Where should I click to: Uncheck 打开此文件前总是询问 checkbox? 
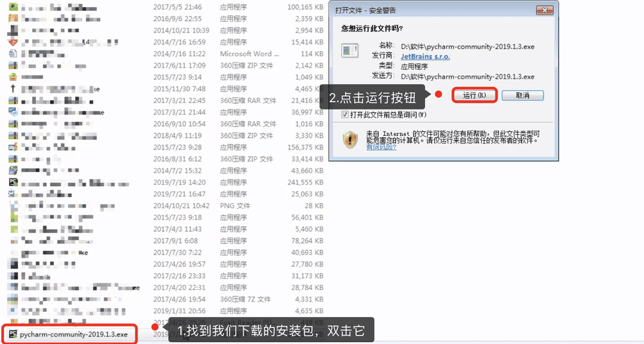tap(345, 115)
